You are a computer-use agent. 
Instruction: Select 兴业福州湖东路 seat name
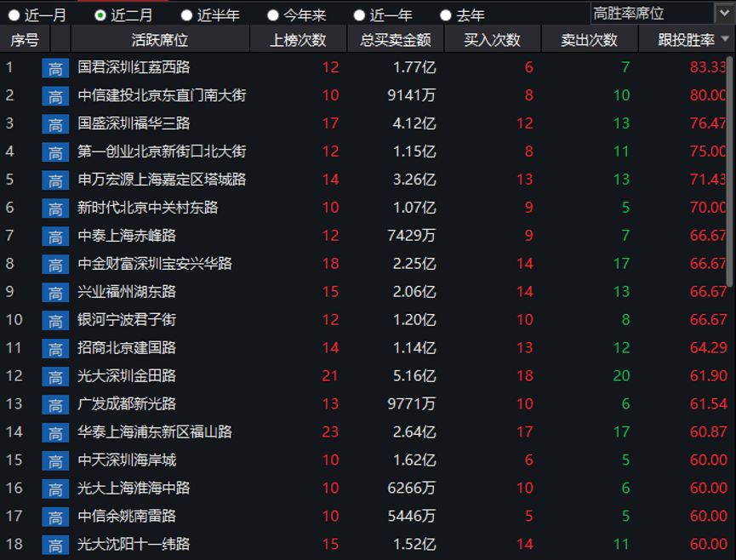point(127,292)
